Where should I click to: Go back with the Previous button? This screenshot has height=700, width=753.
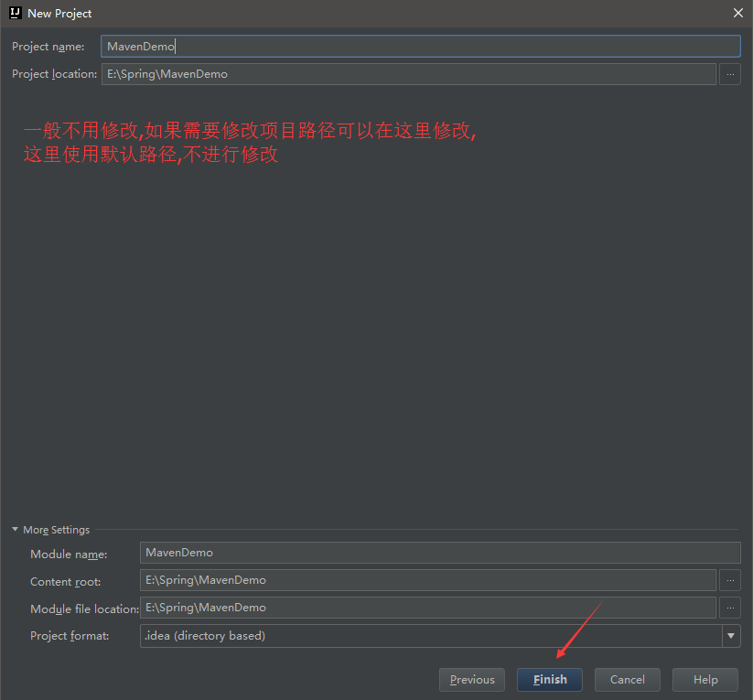point(472,679)
